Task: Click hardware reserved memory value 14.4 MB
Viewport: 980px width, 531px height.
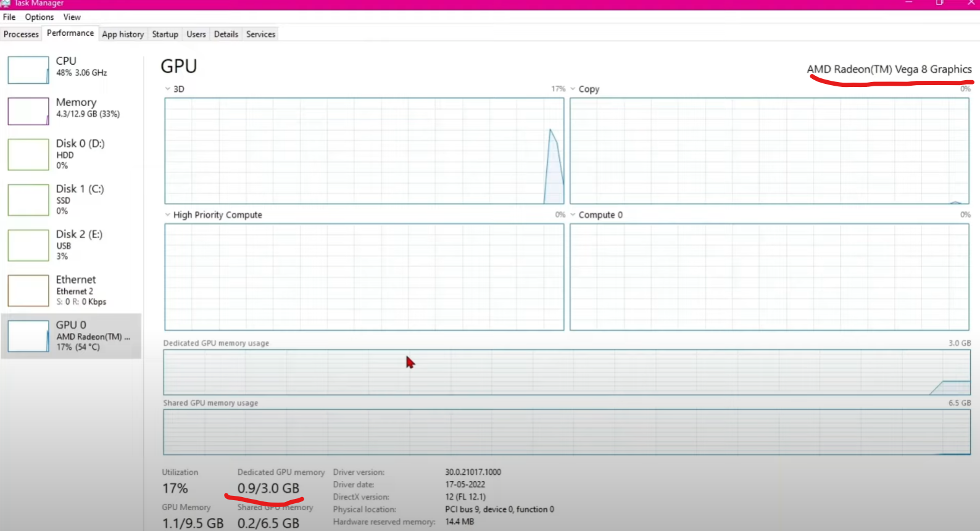Action: (x=460, y=522)
